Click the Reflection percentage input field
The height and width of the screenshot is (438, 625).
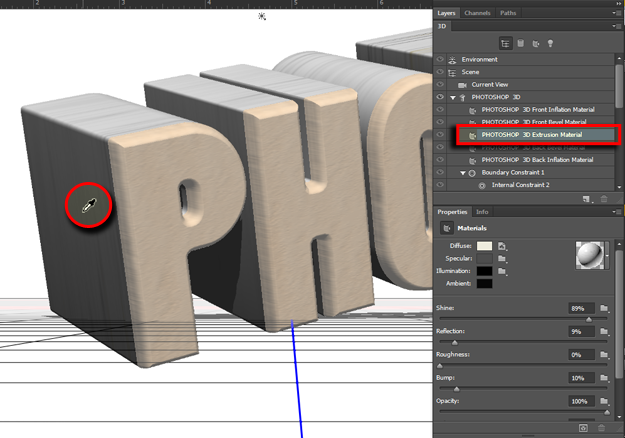coord(581,331)
